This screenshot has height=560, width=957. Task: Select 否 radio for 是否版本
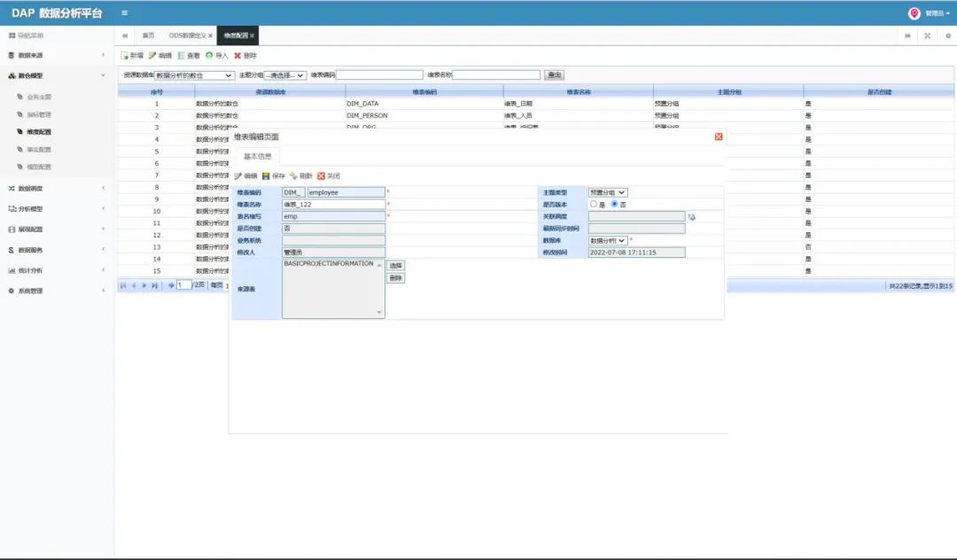point(615,205)
